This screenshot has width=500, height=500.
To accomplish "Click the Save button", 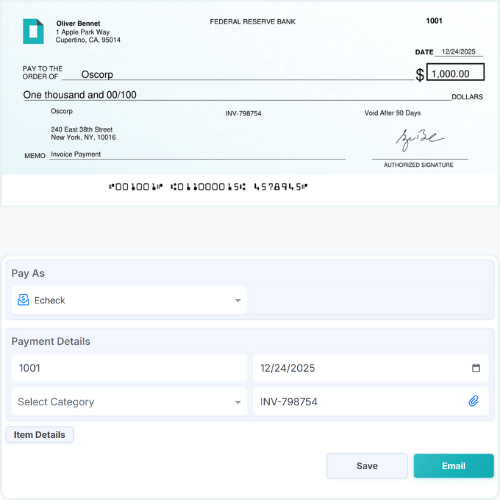I will coord(367,466).
